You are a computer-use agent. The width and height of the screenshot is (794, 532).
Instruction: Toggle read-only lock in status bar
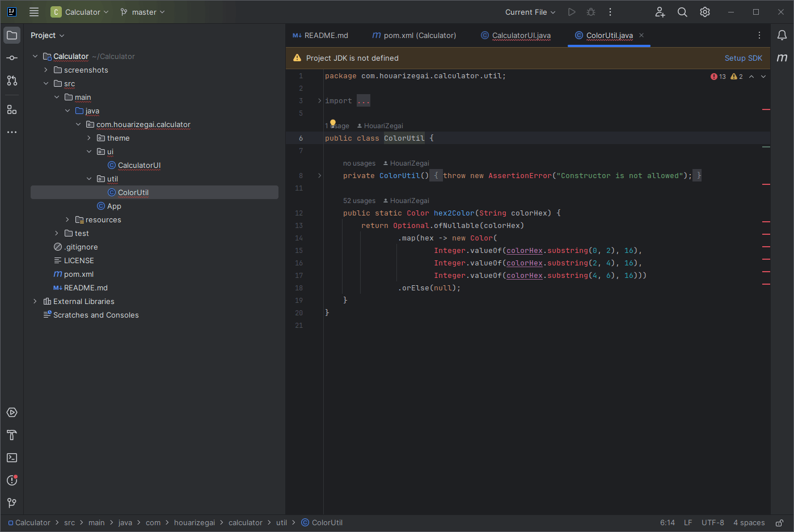pos(780,523)
